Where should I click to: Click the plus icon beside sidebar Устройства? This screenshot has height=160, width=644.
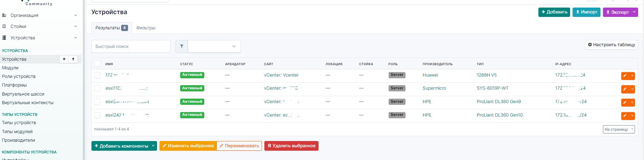click(x=64, y=59)
